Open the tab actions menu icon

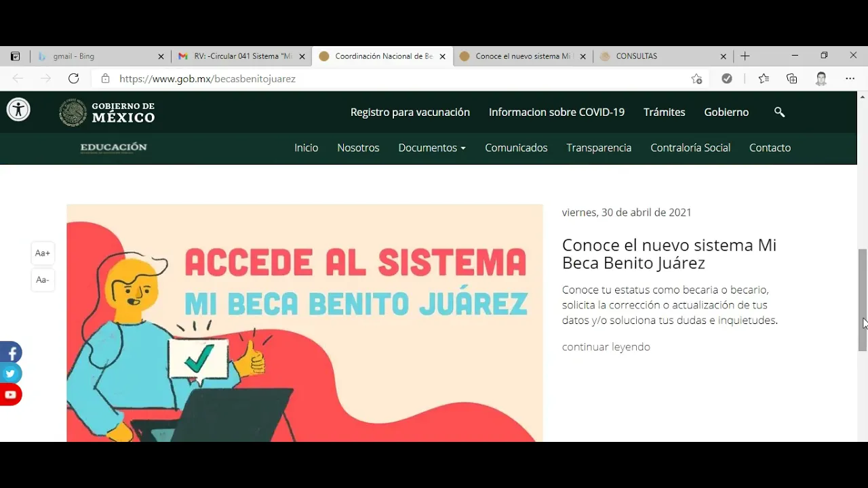click(x=15, y=56)
